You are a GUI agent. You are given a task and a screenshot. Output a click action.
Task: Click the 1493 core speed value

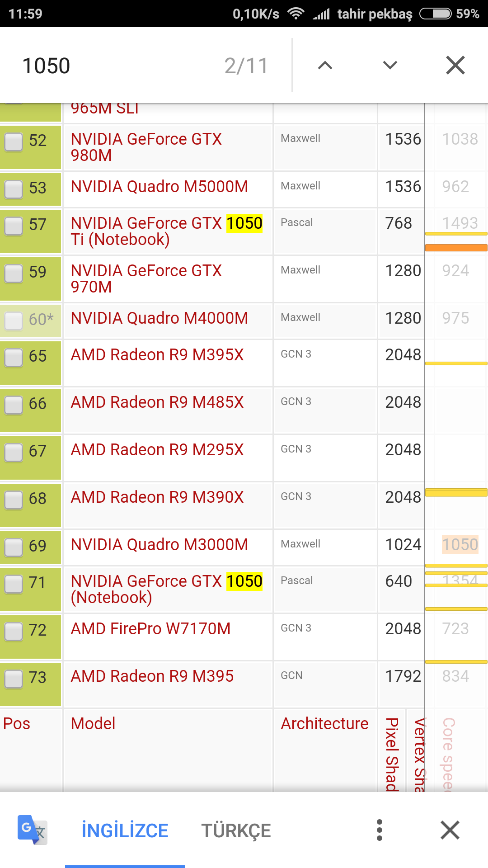[460, 223]
